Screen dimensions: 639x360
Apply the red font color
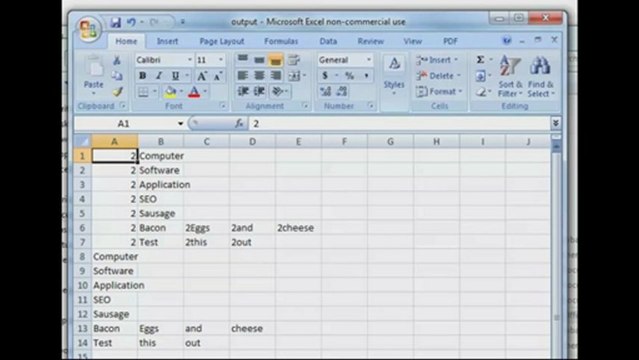point(194,92)
